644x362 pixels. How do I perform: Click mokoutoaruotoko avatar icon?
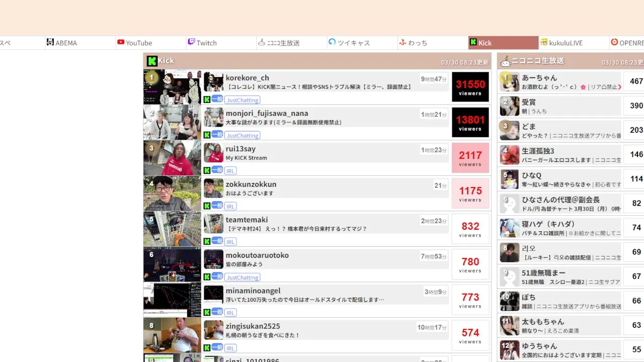[213, 259]
